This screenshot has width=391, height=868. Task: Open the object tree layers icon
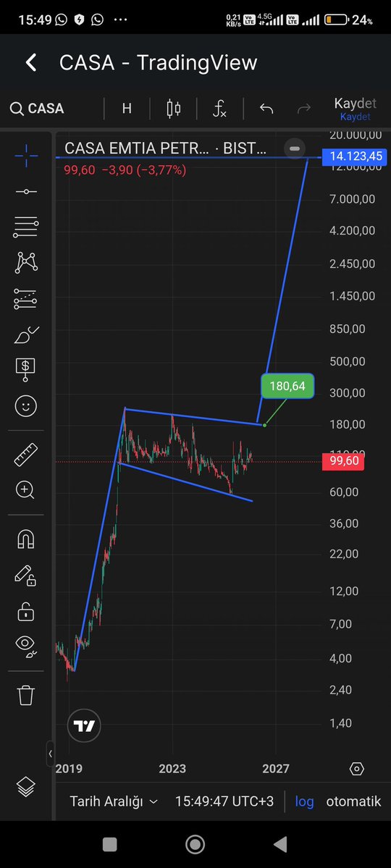26,786
